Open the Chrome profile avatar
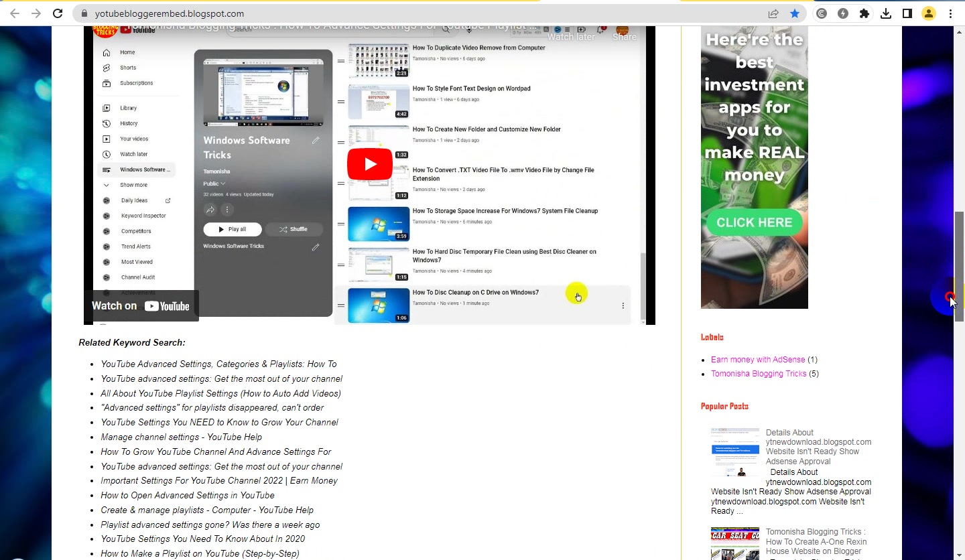 (x=929, y=13)
